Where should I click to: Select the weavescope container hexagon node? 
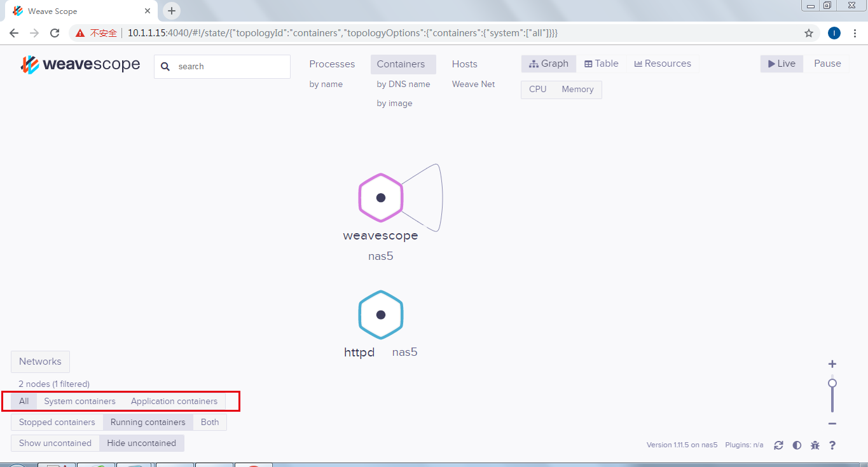pyautogui.click(x=381, y=198)
